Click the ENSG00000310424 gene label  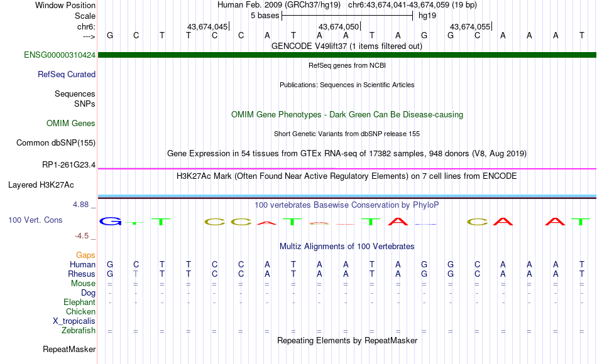point(60,55)
